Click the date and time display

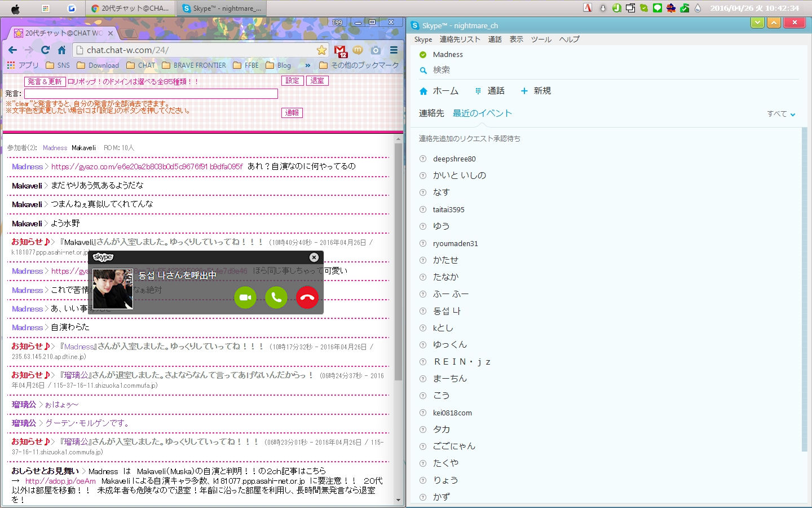pos(754,8)
